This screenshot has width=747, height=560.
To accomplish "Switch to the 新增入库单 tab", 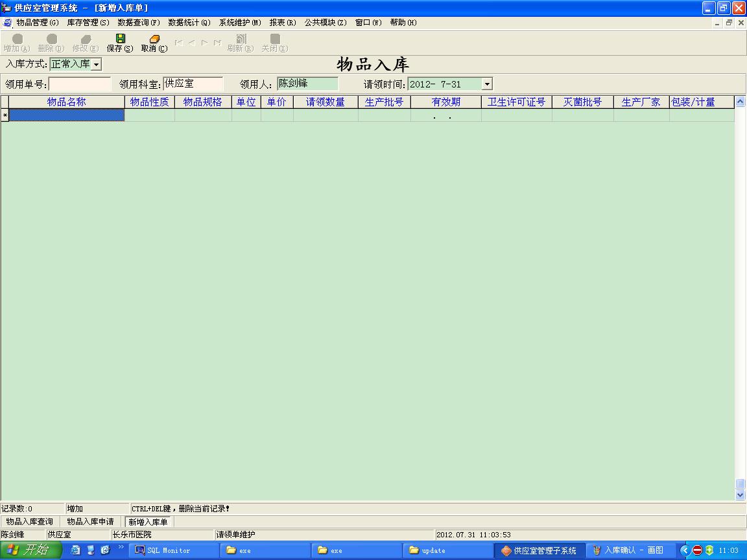I will point(148,522).
